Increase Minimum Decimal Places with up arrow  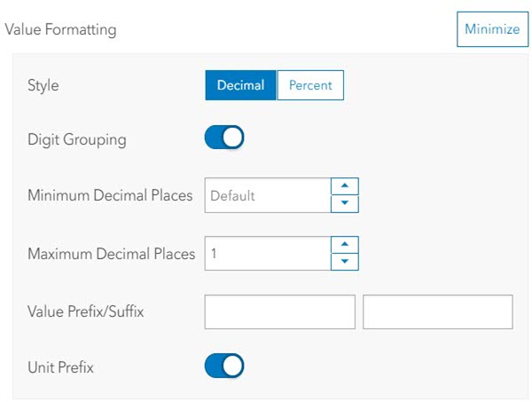click(345, 186)
